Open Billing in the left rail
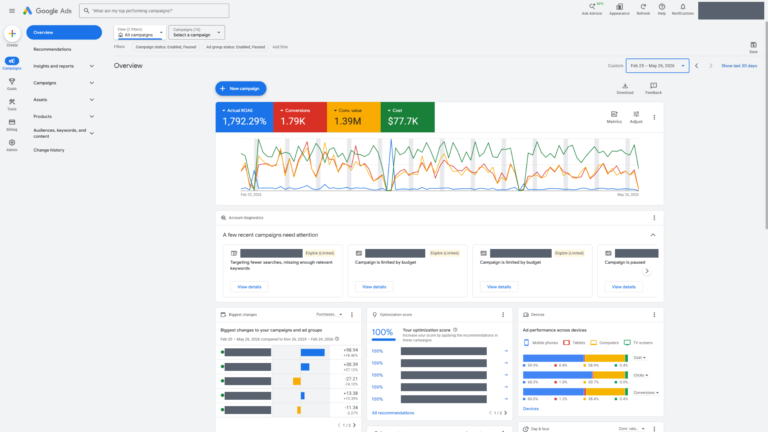The width and height of the screenshot is (768, 432). pos(12,125)
